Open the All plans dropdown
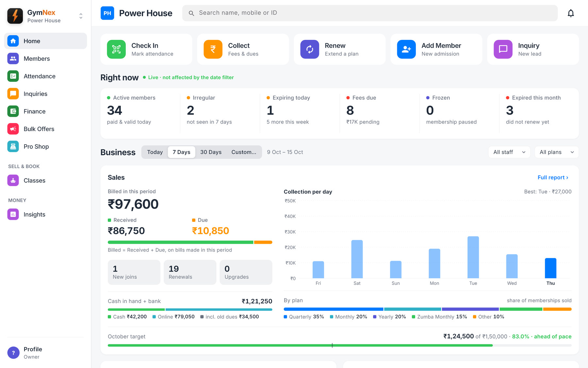588x368 pixels. pos(557,152)
